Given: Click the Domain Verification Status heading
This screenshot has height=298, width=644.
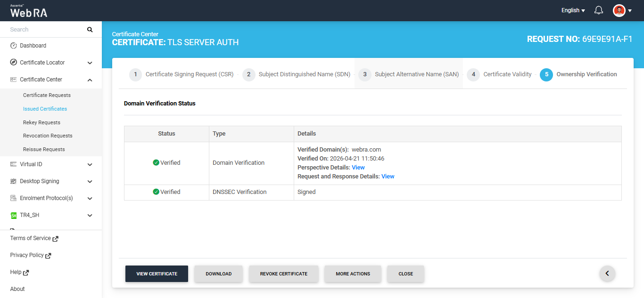Looking at the screenshot, I should tap(160, 104).
